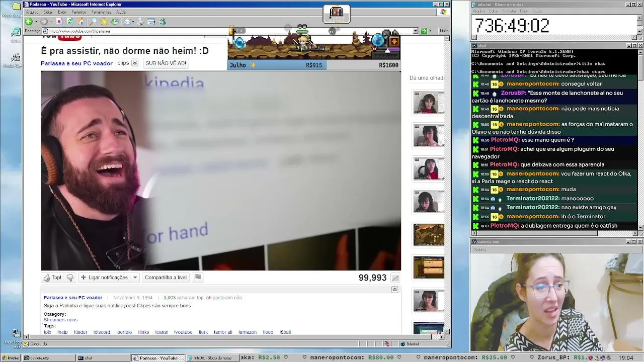Expand the Mail button dropdown arrow
Screen dimensions: 644x362
click(x=133, y=22)
